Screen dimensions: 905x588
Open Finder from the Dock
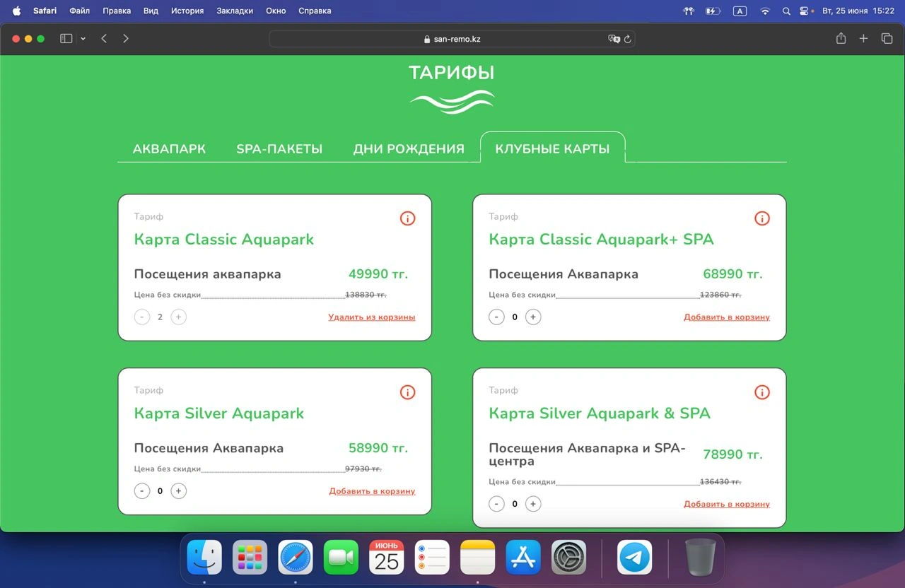204,558
